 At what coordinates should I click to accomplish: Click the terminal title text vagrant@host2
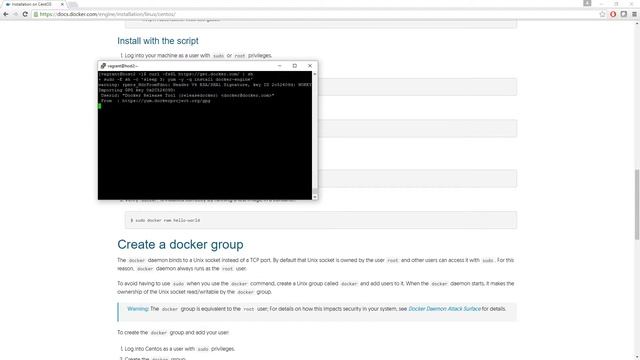pos(123,66)
